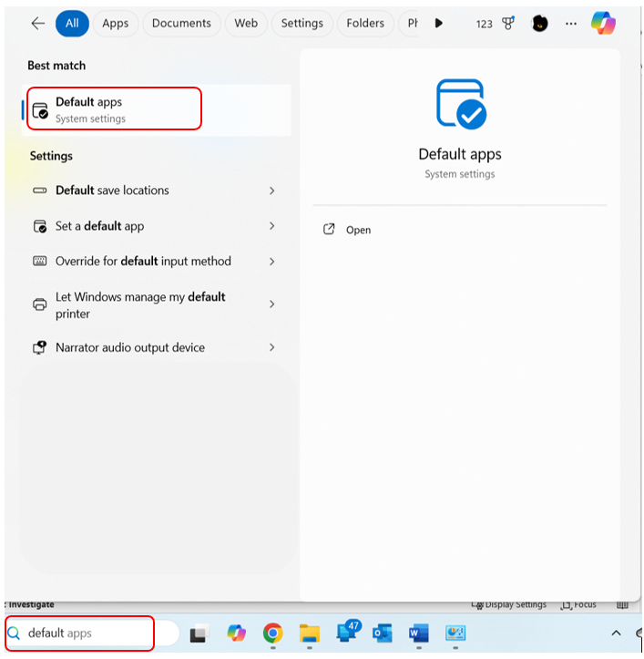Open Let Windows manage my default printer
The image size is (644, 659).
[157, 304]
